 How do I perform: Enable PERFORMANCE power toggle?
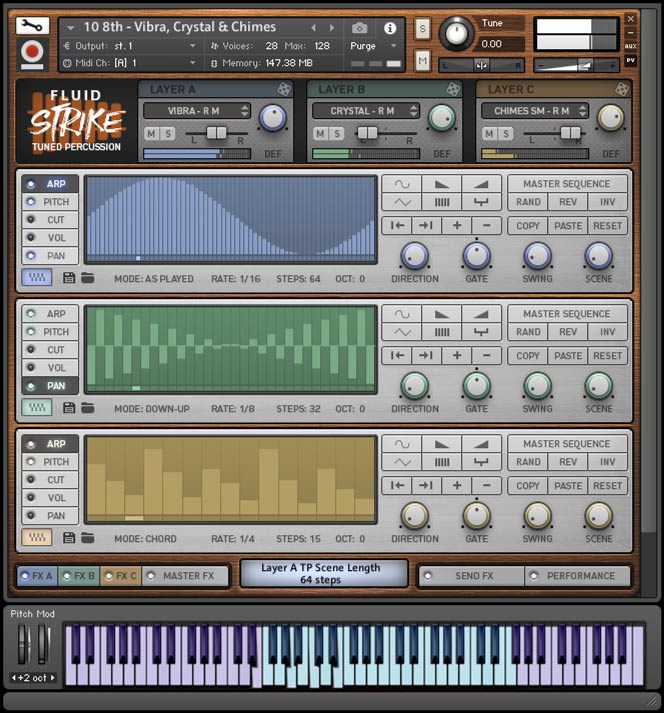(534, 576)
